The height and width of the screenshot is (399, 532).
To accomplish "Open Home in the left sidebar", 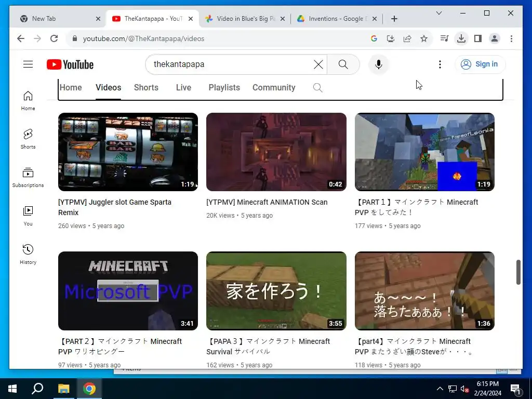I will 28,101.
